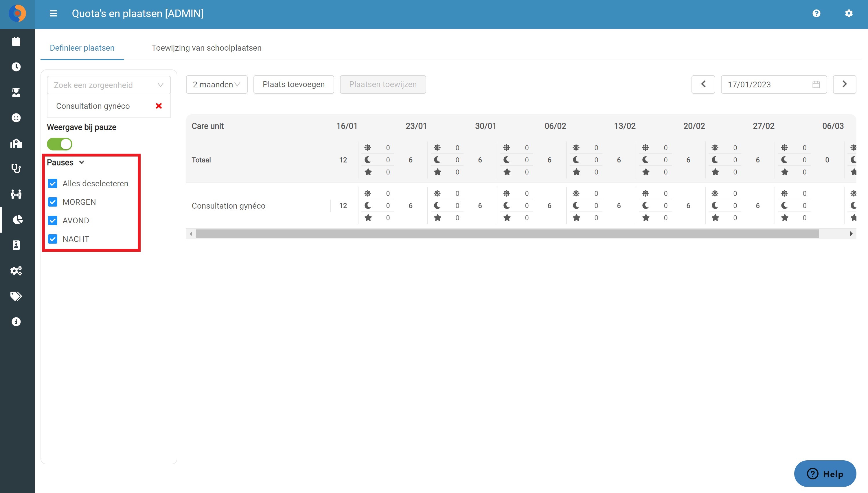
Task: Click sun icon in Totaal 16/01
Action: [368, 148]
